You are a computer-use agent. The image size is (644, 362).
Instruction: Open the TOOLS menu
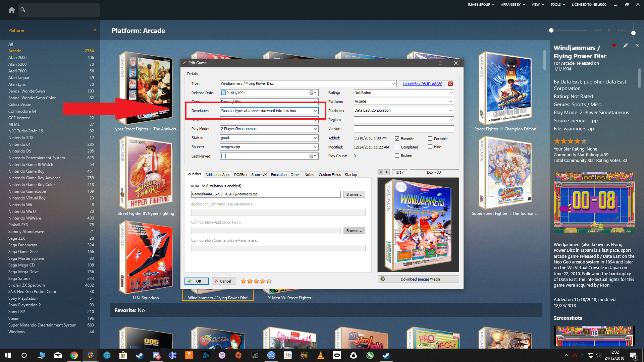pos(557,5)
